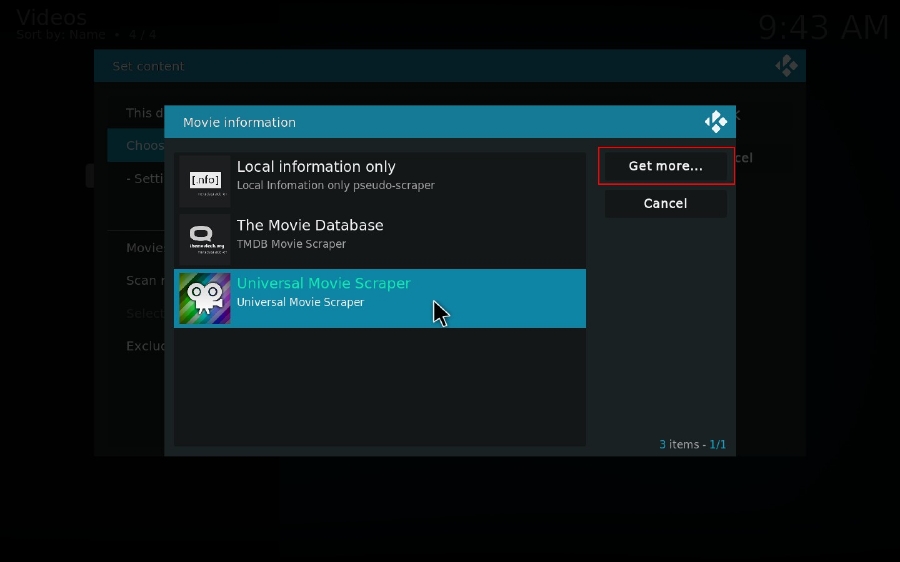
Task: Click the Get more... button
Action: 666,166
